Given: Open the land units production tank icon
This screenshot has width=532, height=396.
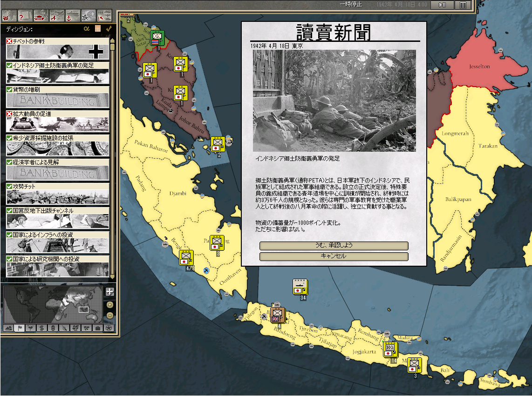Looking at the screenshot, I should tap(41, 16).
